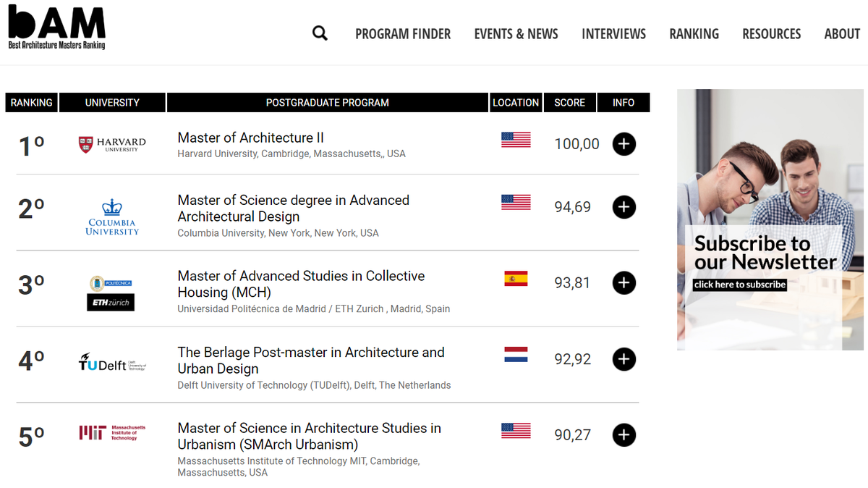Image resolution: width=868 pixels, height=488 pixels.
Task: Expand info for the Berlage Post-master row
Action: tap(624, 359)
